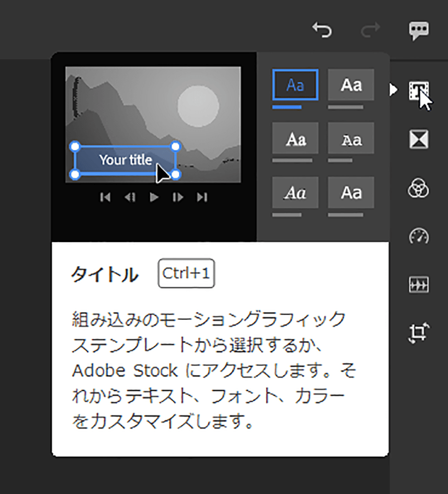
Task: Choose the top-right Aa title style
Action: [x=351, y=85]
